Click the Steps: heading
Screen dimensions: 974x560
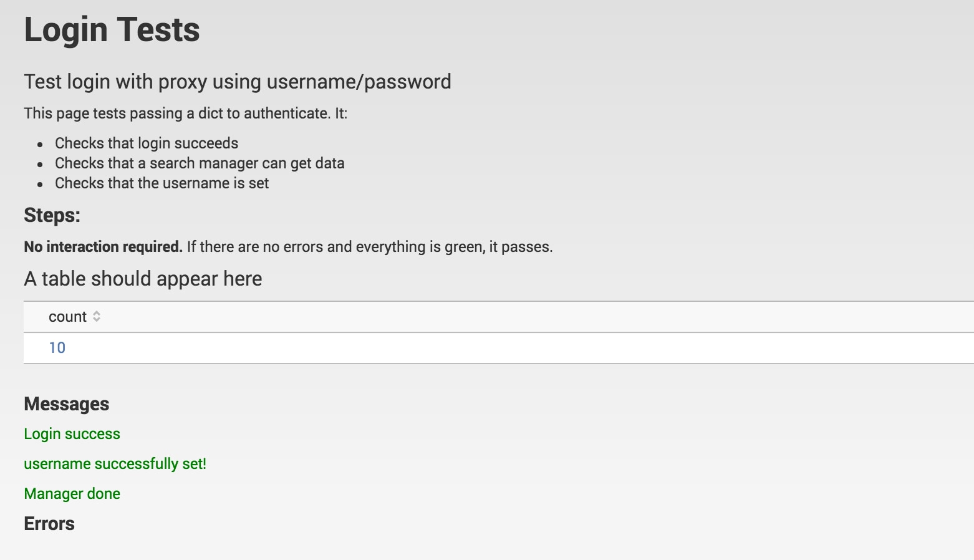52,215
